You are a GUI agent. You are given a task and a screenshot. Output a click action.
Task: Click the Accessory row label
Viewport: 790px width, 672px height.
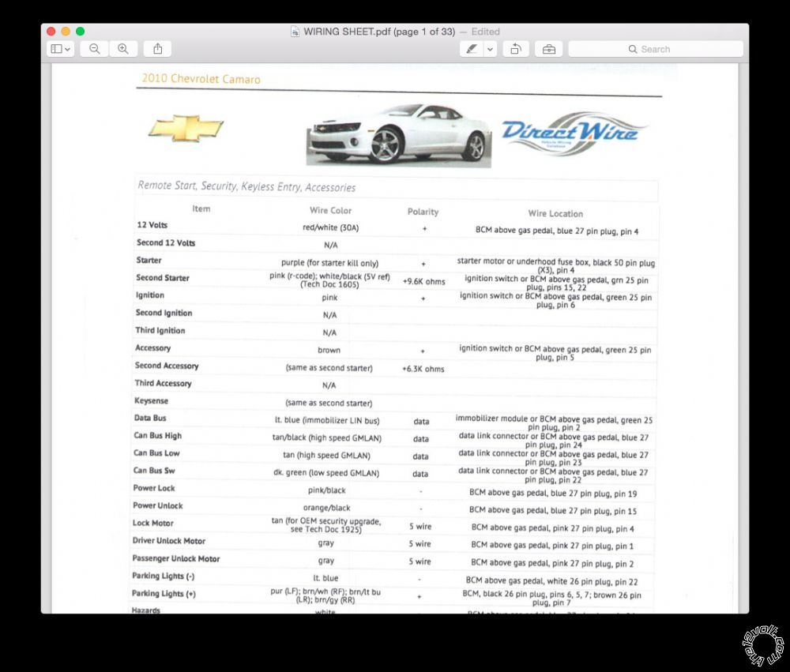[x=152, y=348]
